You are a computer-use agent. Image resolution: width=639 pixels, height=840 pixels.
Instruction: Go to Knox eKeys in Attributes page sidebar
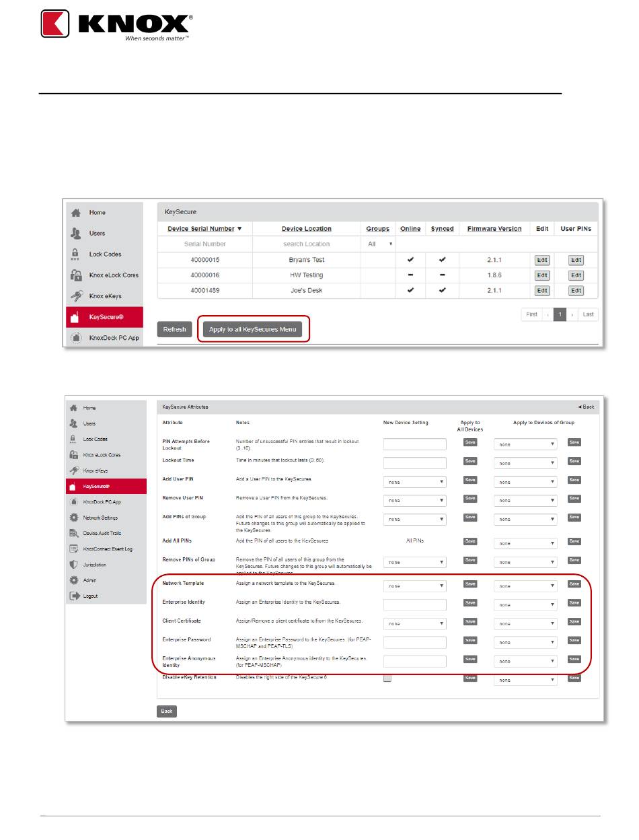tap(105, 470)
